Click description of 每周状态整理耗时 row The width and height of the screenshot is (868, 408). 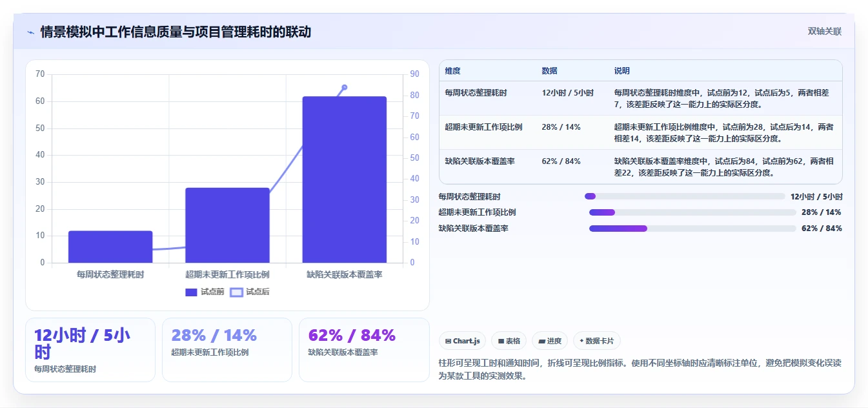pyautogui.click(x=722, y=98)
